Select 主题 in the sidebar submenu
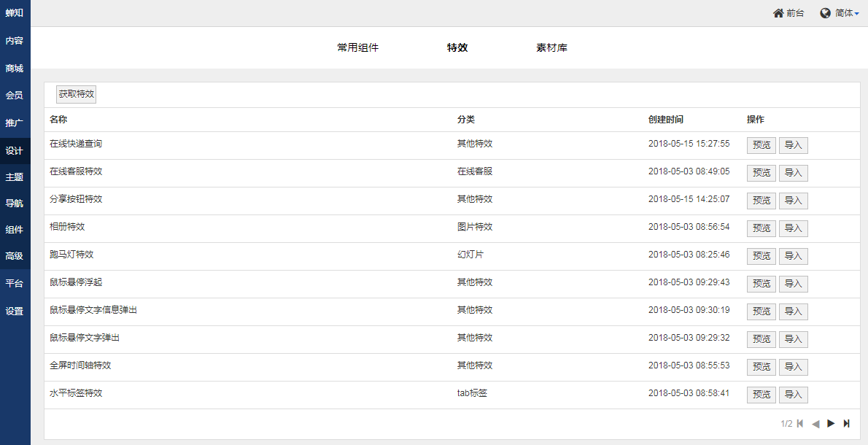The width and height of the screenshot is (868, 445). point(15,177)
